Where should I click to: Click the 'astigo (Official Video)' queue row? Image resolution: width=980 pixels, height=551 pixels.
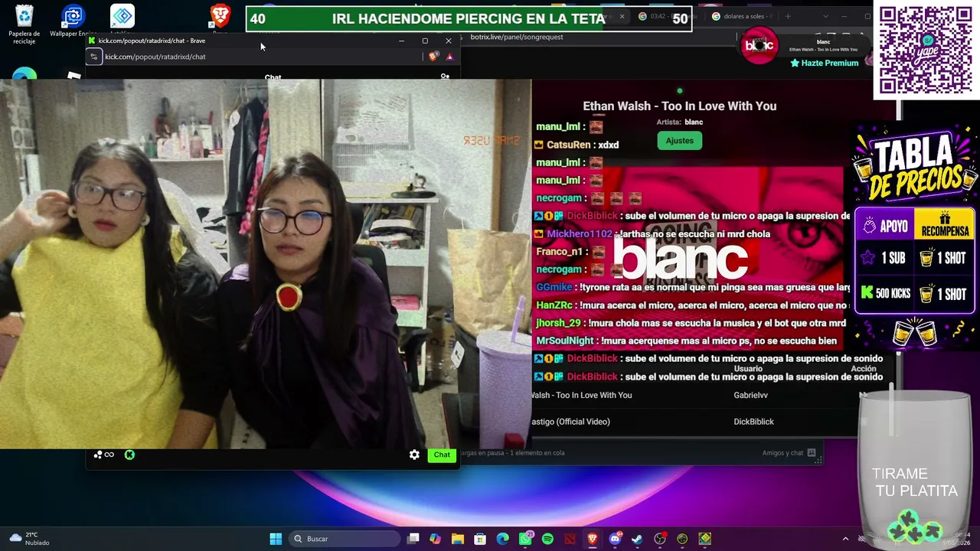click(571, 422)
